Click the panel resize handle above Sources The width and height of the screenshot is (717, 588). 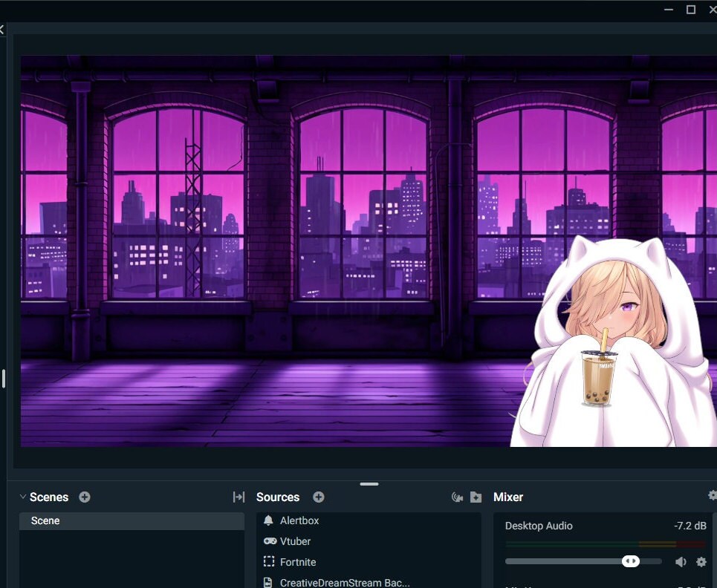[369, 484]
